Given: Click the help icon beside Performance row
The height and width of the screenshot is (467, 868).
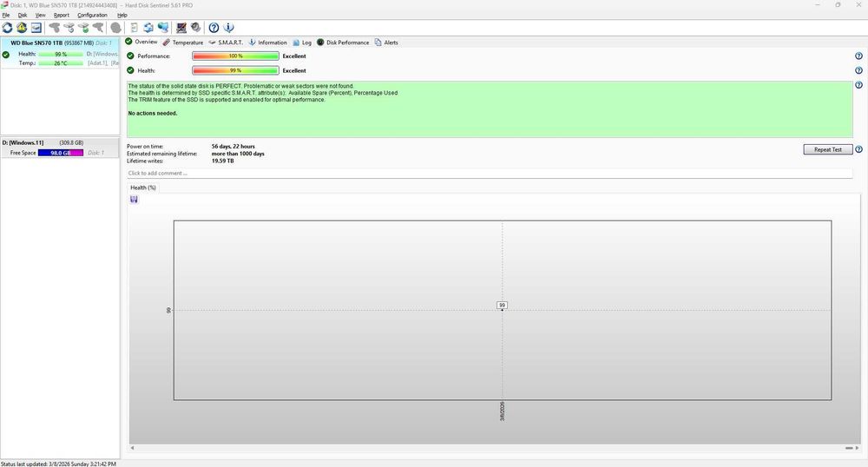Looking at the screenshot, I should (858, 56).
